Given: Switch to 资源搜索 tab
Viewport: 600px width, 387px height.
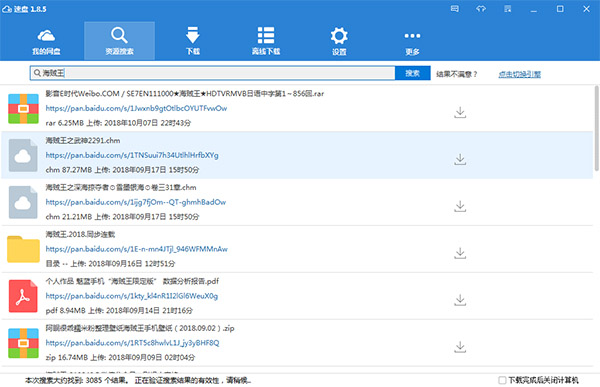Looking at the screenshot, I should pos(119,41).
